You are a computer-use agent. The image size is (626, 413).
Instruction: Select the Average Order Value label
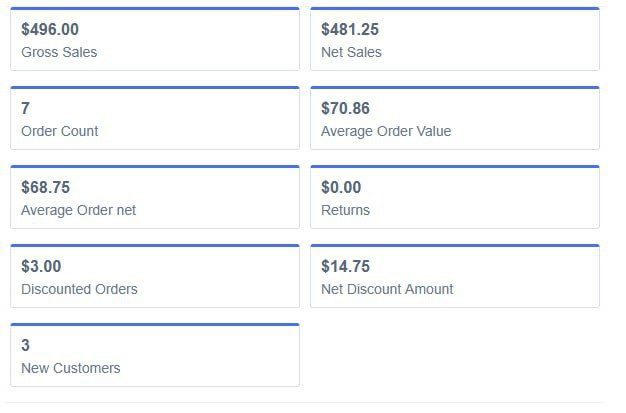coord(386,131)
